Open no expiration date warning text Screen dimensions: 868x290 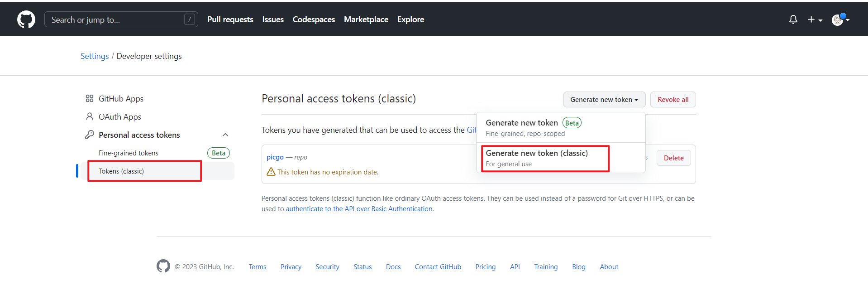click(328, 172)
